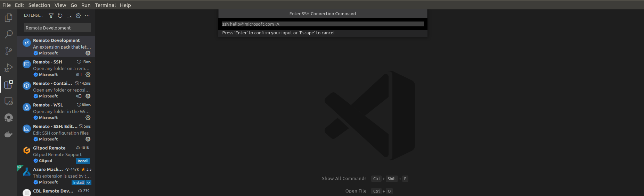Screen dimensions: 644x196
Task: Open the Help menu
Action: click(x=125, y=5)
